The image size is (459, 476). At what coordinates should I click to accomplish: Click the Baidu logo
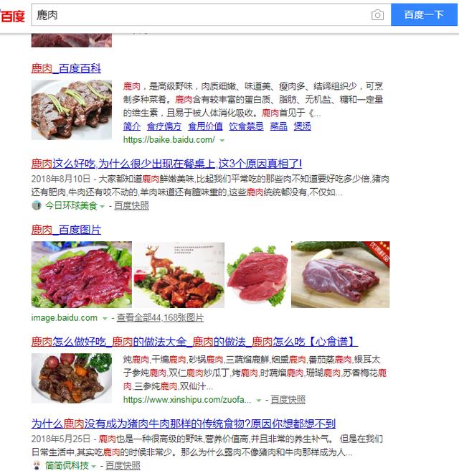[x=12, y=16]
